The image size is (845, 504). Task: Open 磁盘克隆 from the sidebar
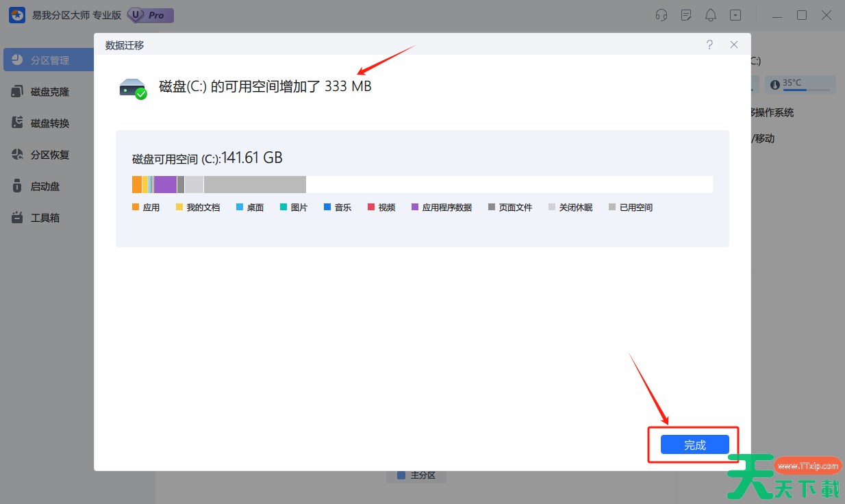[x=49, y=92]
